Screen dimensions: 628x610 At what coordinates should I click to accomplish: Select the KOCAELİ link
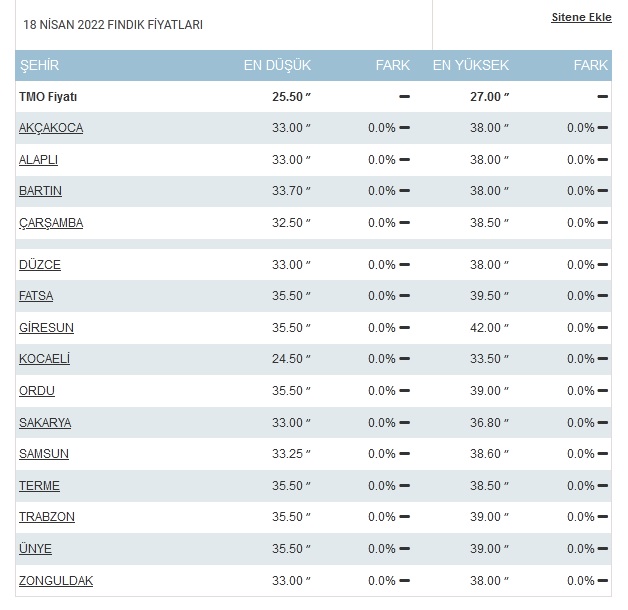pyautogui.click(x=44, y=358)
